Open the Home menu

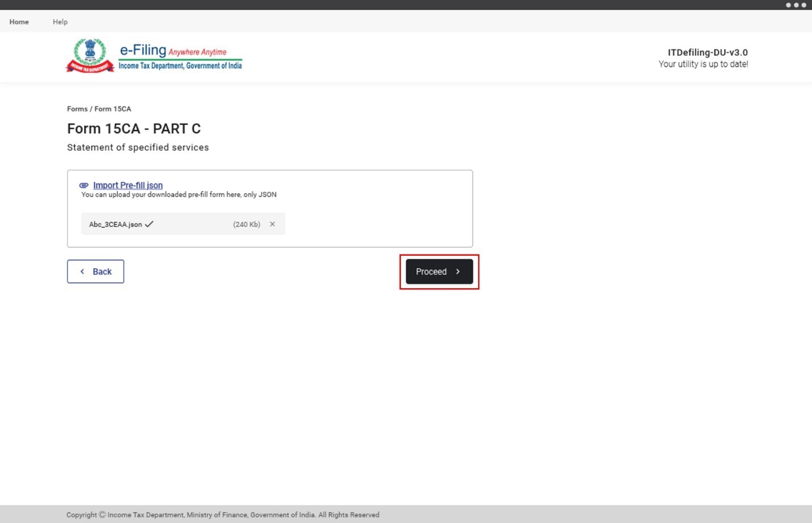19,22
